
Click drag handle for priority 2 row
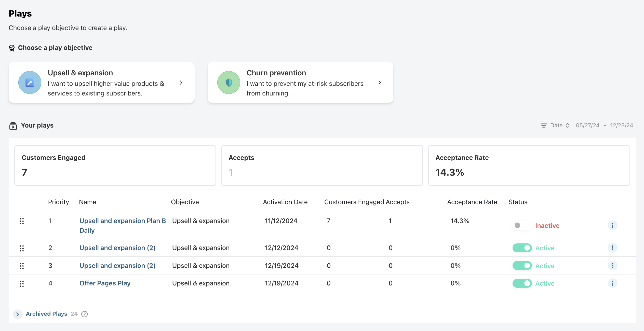pyautogui.click(x=22, y=248)
